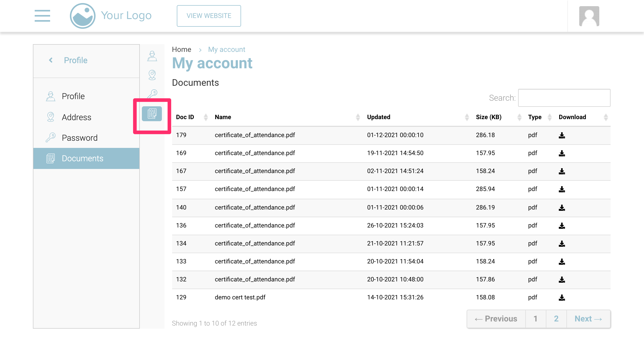The image size is (644, 342).
Task: Focus the Search input field
Action: (x=564, y=98)
